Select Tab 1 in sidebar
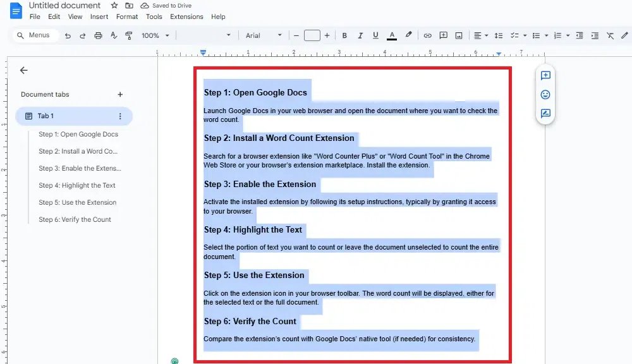Viewport: 632px width, 364px height. (74, 116)
